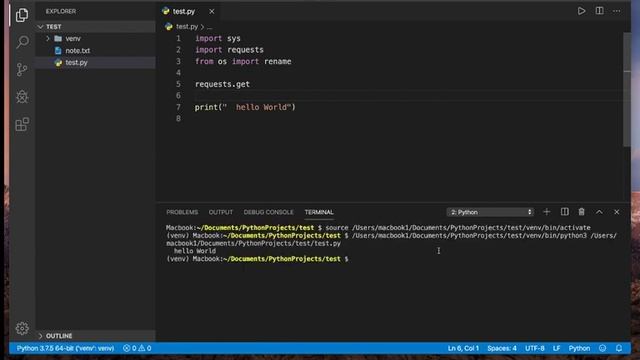Click 'hello World' output in terminal
Viewport: 640px width, 360px height.
(x=195, y=251)
